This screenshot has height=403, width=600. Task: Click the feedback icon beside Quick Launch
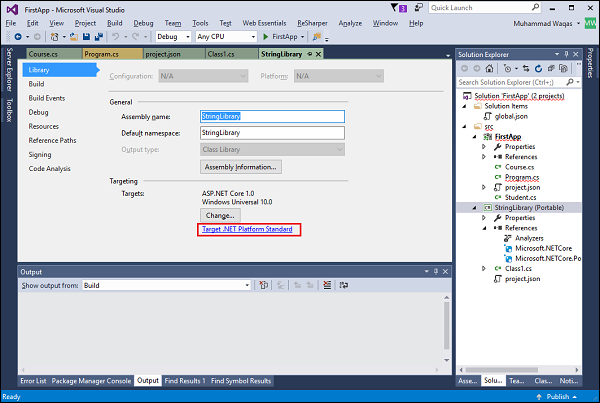[419, 7]
